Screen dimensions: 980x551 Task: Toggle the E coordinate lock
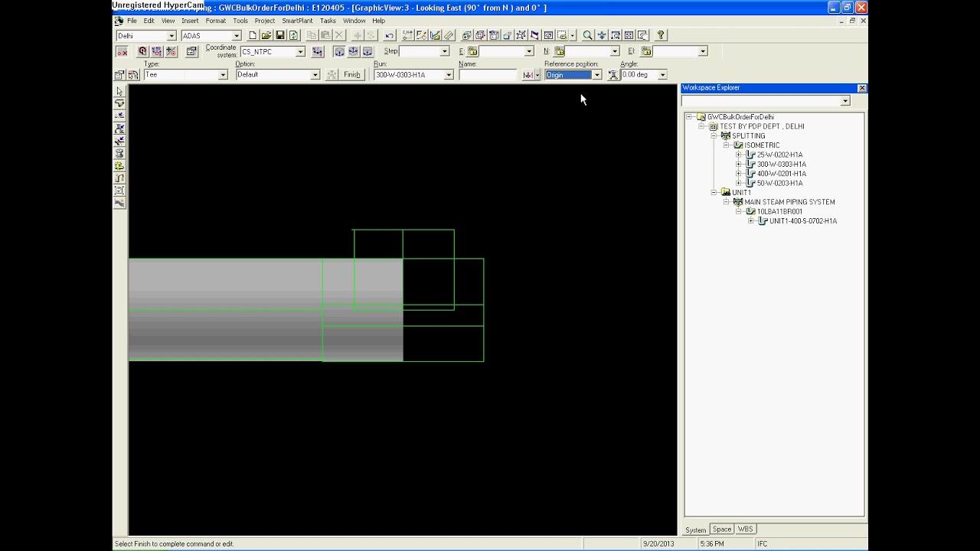tap(472, 51)
